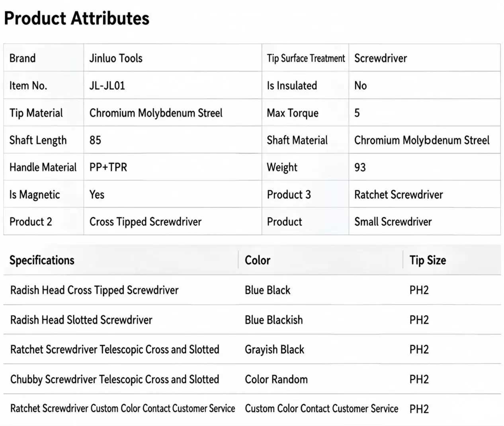Click the Tip Size column header

[x=428, y=260]
